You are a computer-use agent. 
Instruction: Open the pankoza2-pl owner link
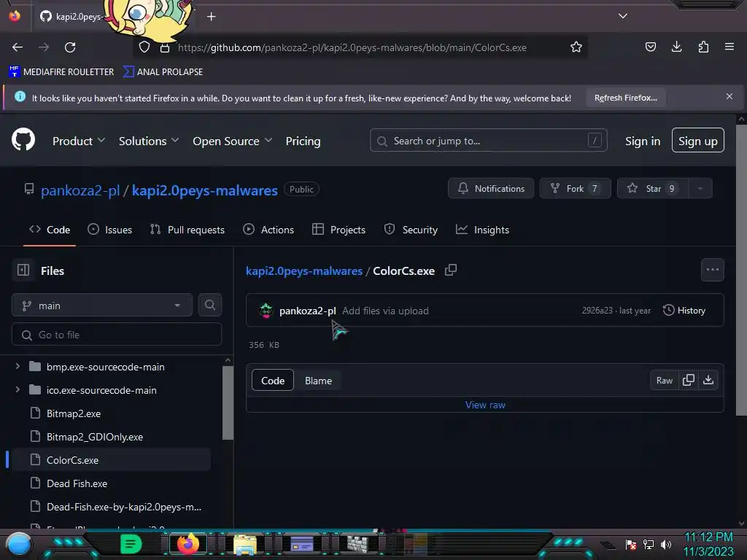80,190
